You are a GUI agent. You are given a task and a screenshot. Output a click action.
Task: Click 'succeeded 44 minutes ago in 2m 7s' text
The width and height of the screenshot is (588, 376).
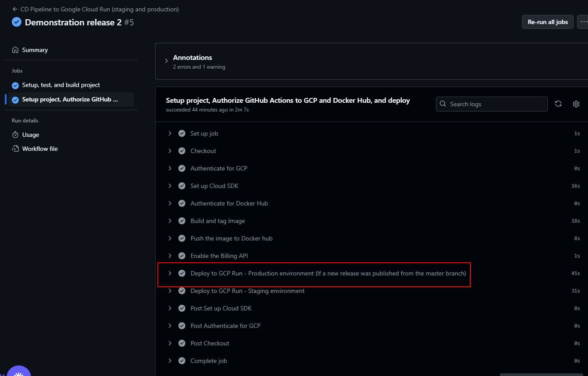point(207,110)
